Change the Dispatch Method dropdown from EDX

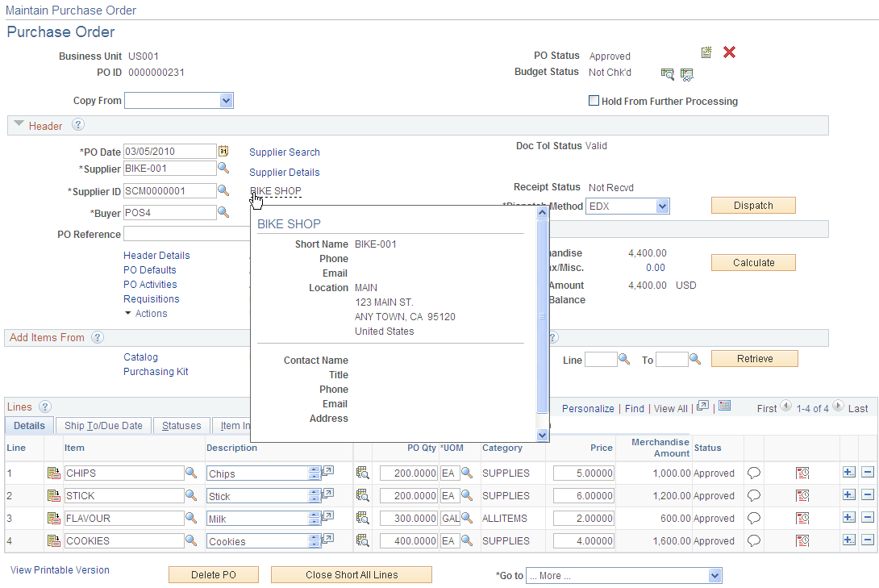pos(661,206)
